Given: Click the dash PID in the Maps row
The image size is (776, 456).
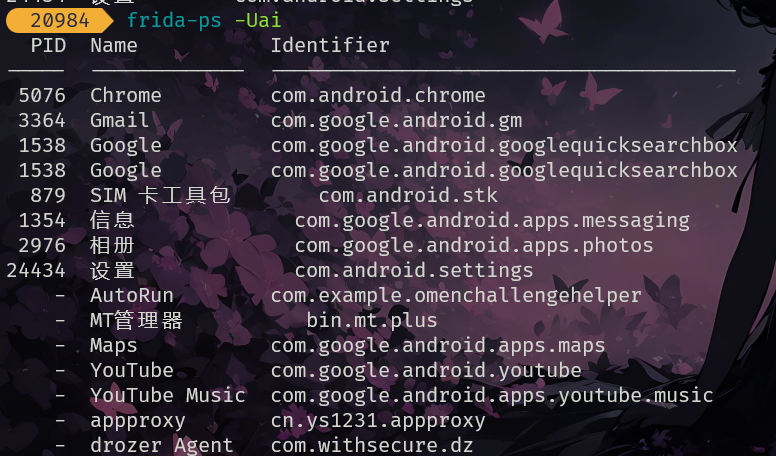Looking at the screenshot, I should (60, 346).
